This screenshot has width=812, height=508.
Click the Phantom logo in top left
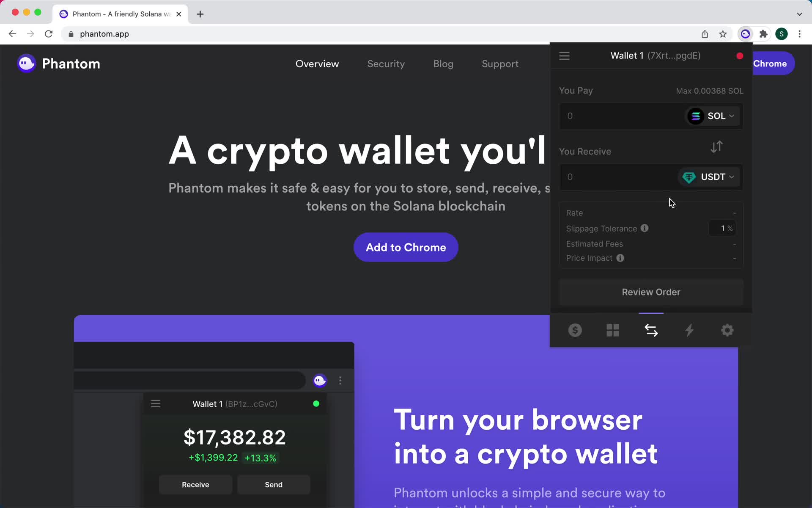coord(26,63)
